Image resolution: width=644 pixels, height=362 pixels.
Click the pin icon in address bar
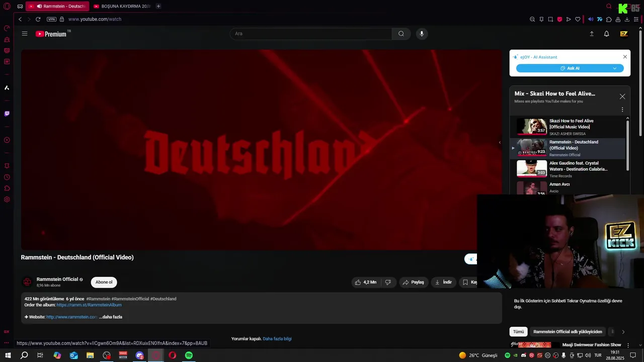pos(541,19)
